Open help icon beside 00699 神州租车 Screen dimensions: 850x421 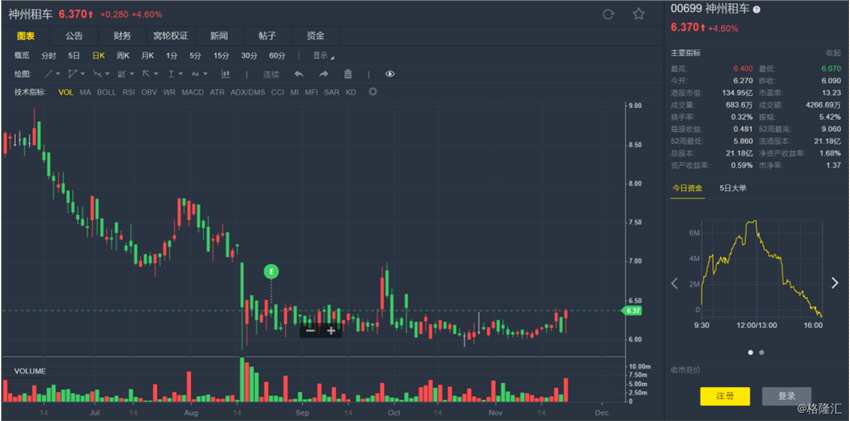[757, 10]
